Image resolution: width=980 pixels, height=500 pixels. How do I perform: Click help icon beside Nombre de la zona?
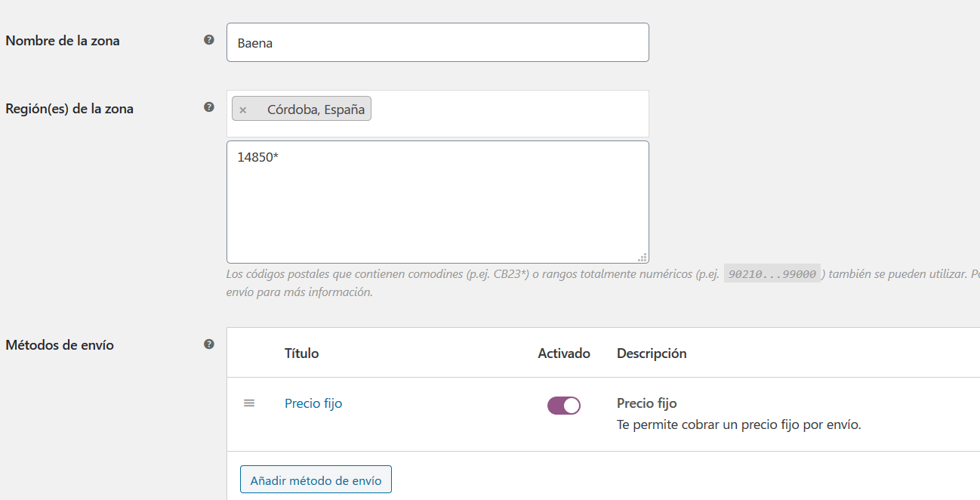pyautogui.click(x=209, y=40)
